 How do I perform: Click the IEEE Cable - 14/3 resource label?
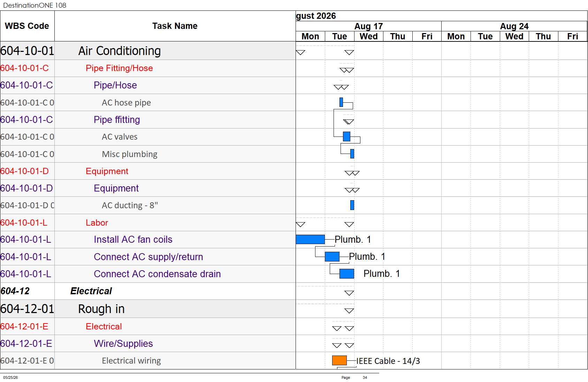388,361
